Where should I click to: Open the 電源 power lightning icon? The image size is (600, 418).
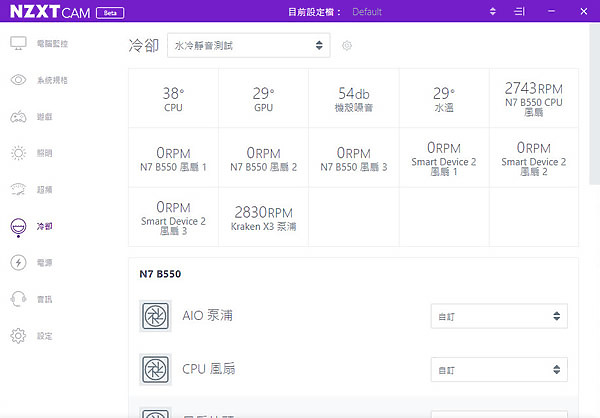[18, 263]
